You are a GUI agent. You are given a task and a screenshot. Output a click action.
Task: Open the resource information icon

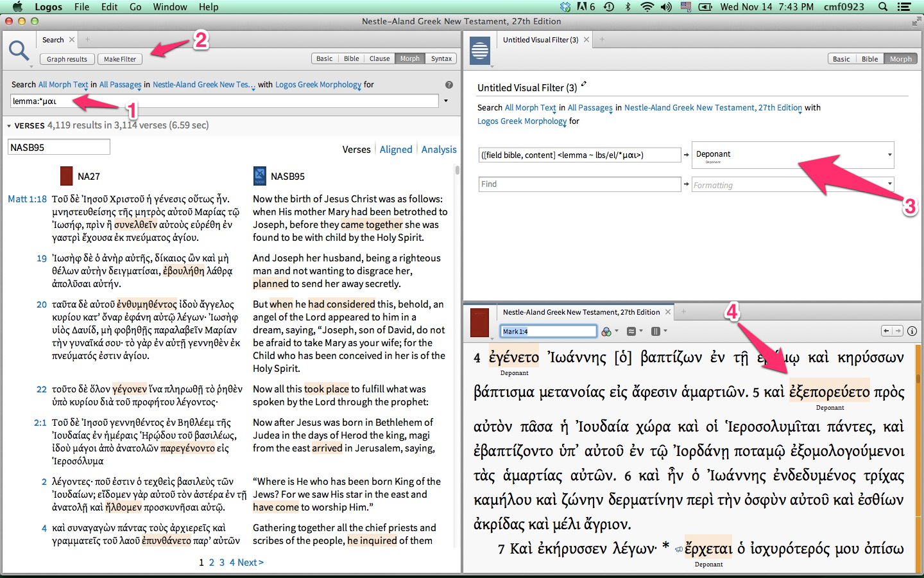pos(912,331)
